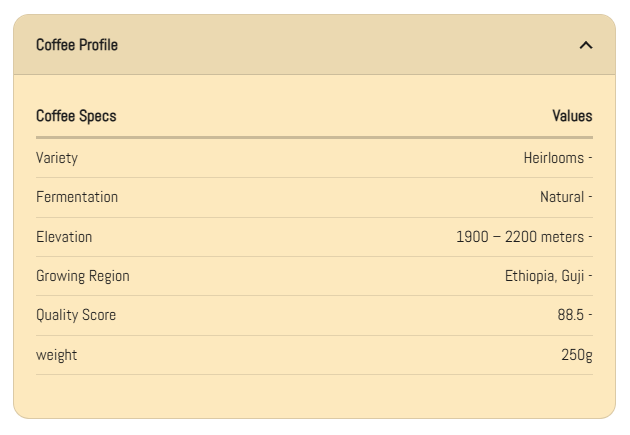Select the weight row label
Image resolution: width=630 pixels, height=435 pixels.
coord(57,355)
